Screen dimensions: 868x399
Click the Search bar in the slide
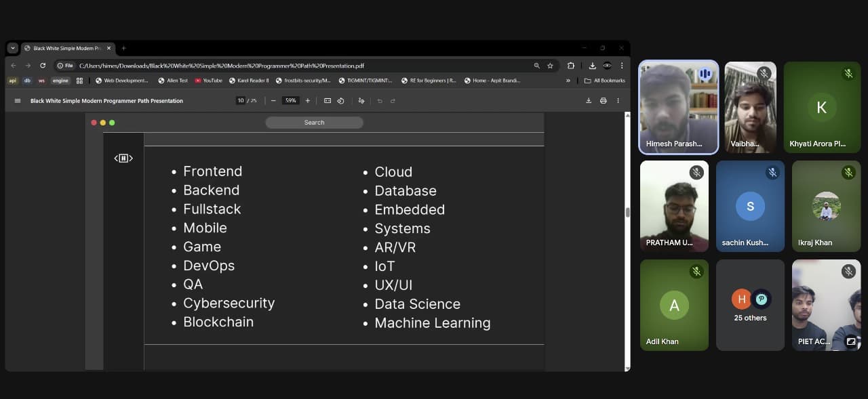click(314, 123)
